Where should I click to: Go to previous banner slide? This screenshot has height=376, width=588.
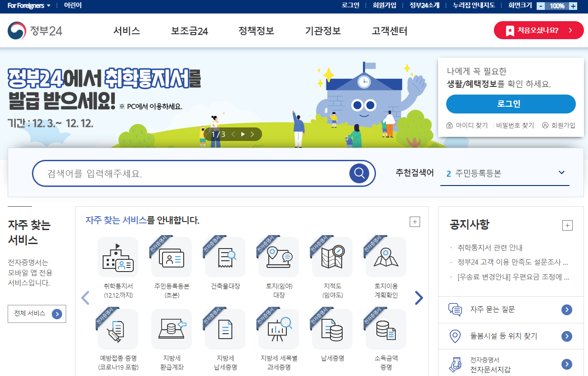click(x=233, y=134)
